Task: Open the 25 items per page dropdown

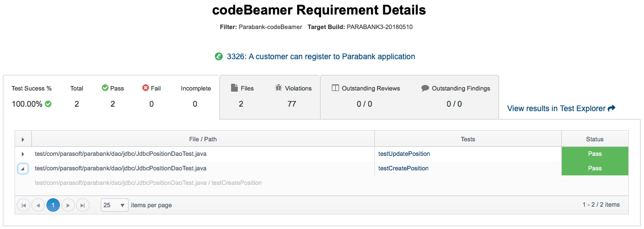Action: pyautogui.click(x=115, y=205)
